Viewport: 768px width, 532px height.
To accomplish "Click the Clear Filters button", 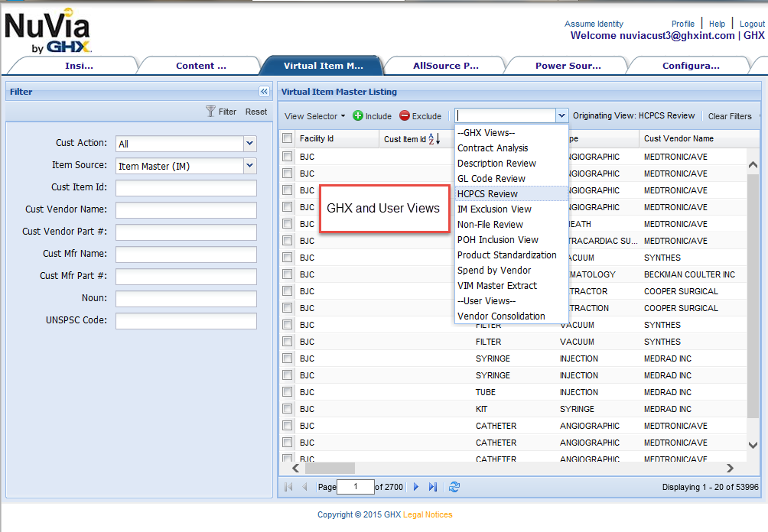I will (729, 116).
